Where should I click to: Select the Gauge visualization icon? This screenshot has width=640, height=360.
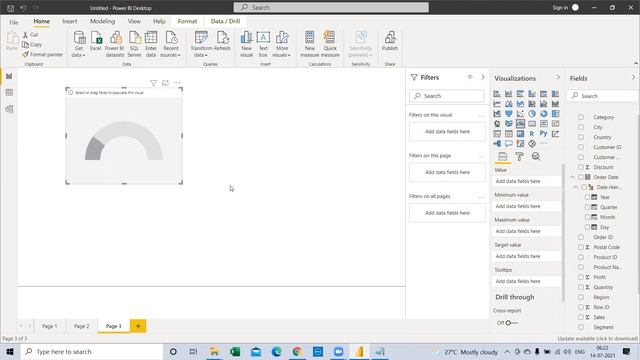coord(520,124)
